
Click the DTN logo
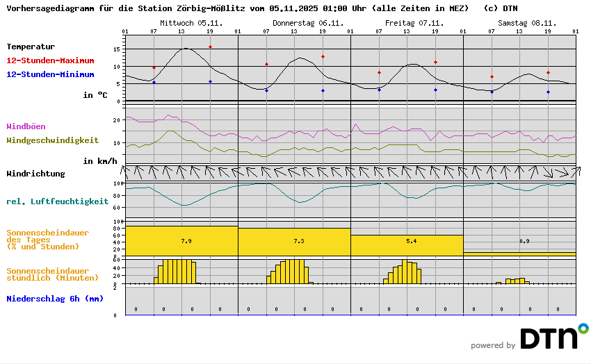(x=553, y=338)
